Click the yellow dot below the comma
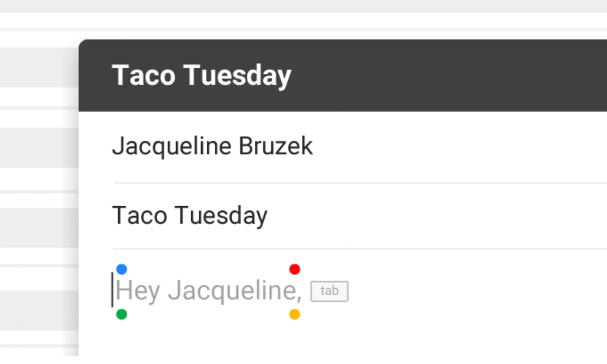 click(x=294, y=314)
